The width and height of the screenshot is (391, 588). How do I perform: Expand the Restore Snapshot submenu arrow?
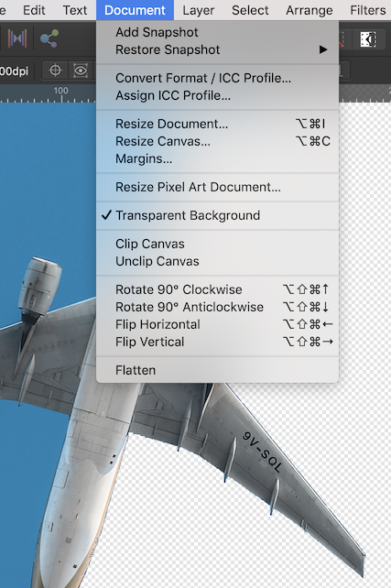(x=323, y=49)
